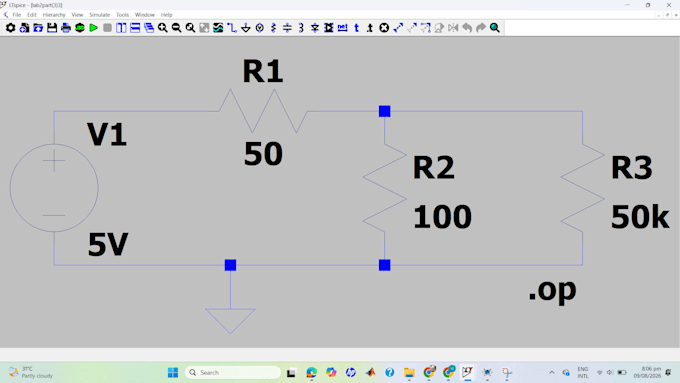Image resolution: width=680 pixels, height=383 pixels.
Task: Click the .op directive text
Action: point(552,290)
